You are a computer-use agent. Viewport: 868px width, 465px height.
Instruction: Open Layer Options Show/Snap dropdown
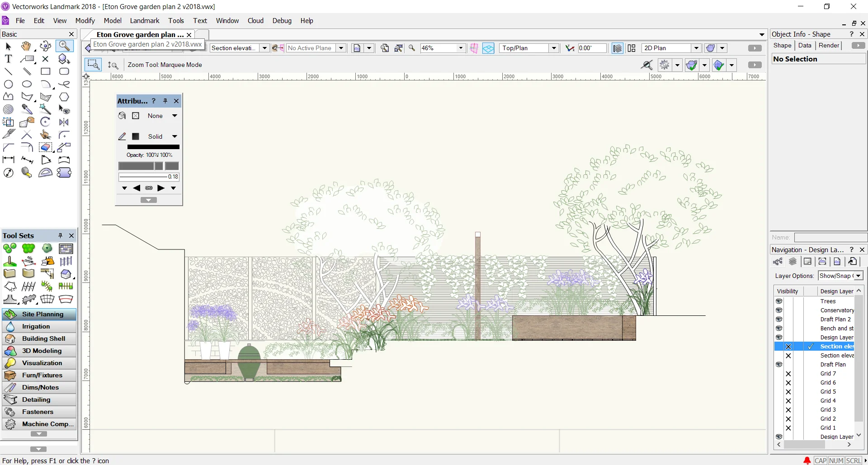(859, 276)
